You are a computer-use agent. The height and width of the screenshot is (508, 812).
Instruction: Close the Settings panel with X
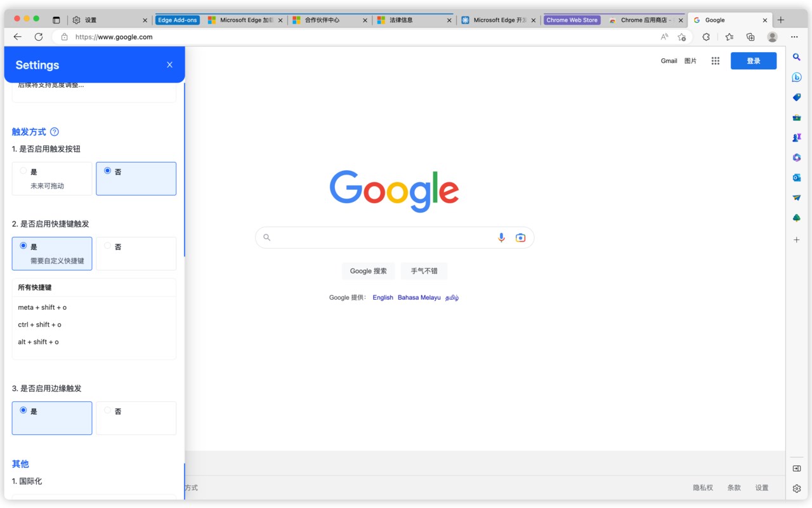pos(169,65)
